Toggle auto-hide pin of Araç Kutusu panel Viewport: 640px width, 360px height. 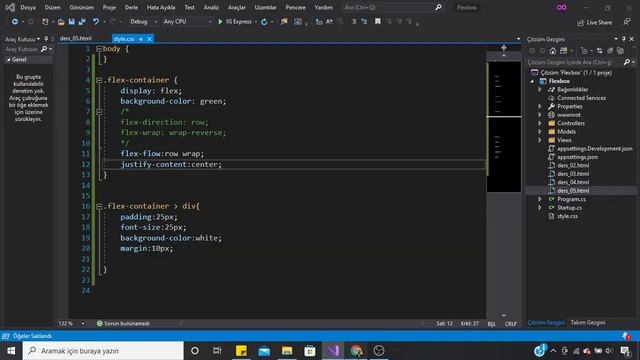(x=46, y=39)
